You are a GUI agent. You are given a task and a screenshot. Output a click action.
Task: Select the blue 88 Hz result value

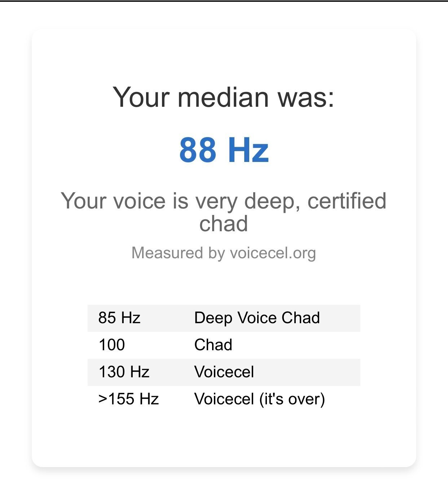point(224,150)
